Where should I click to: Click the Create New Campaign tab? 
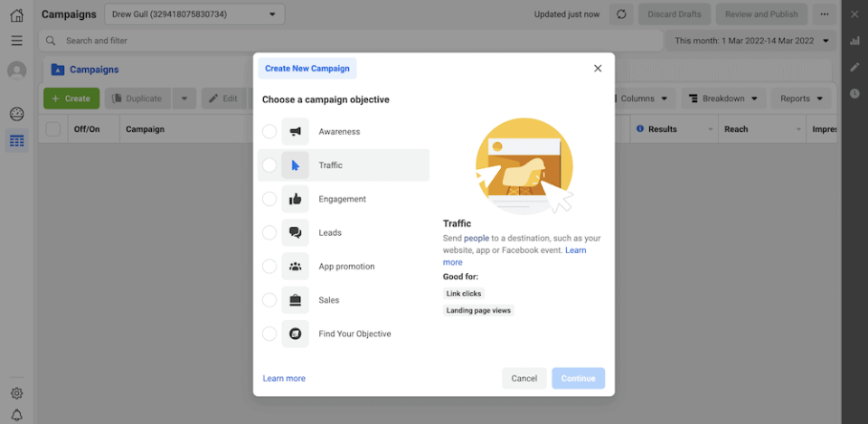[307, 69]
